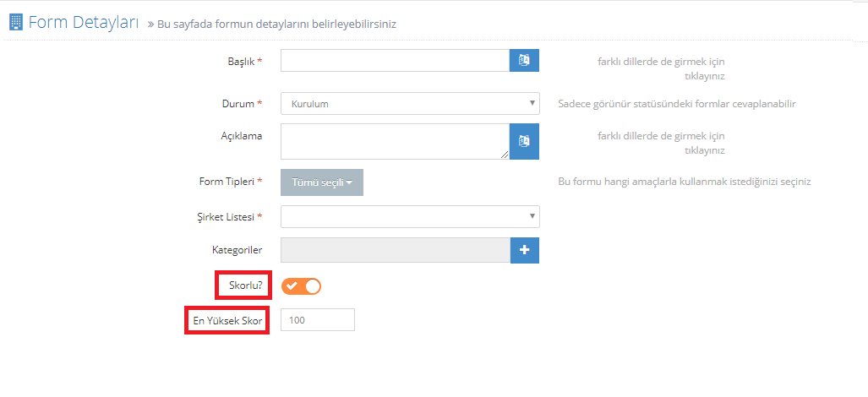Click the En Yüksek Skor field showing 100
Viewport: 868px width, 397px height.
coord(318,320)
